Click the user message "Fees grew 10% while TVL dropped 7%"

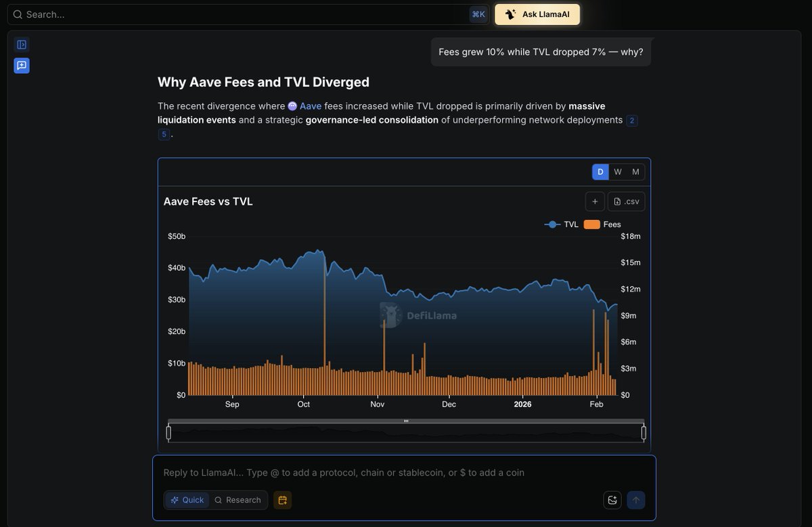click(541, 52)
